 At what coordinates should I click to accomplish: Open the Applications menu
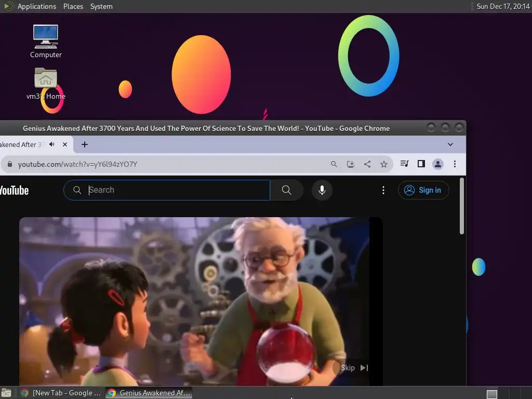pyautogui.click(x=37, y=6)
